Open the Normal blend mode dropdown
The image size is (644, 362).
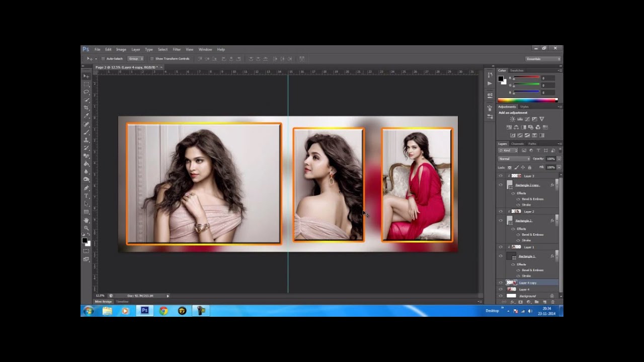(x=514, y=159)
